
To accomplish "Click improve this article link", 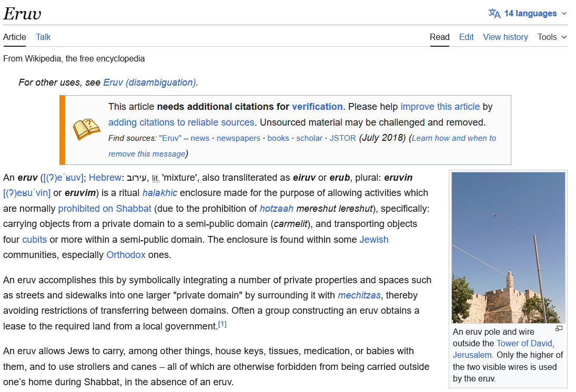I will [440, 107].
